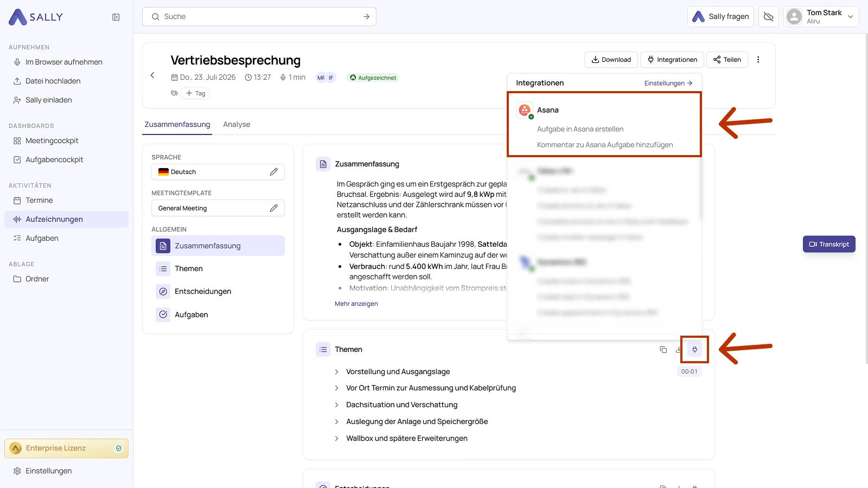
Task: Click the Enterprise Lizenz badge
Action: pos(66,448)
